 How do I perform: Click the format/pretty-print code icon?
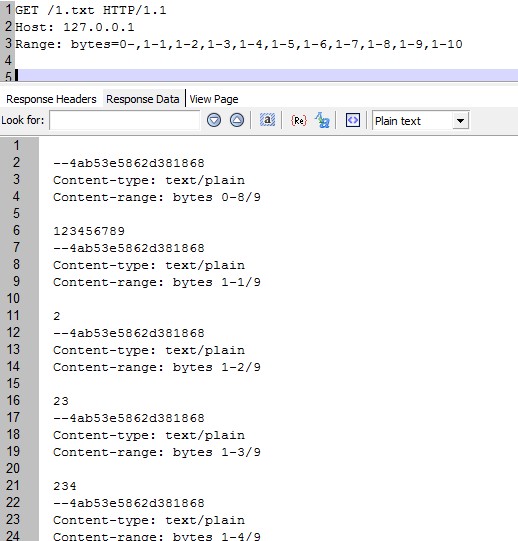tap(352, 120)
